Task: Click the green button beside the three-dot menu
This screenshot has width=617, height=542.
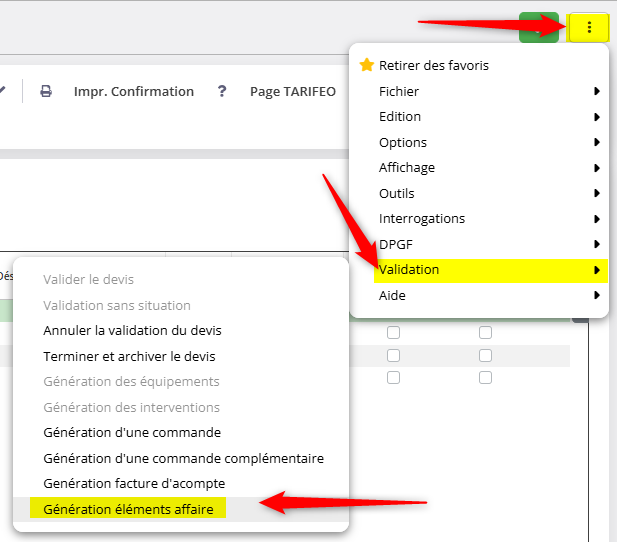Action: pyautogui.click(x=539, y=27)
